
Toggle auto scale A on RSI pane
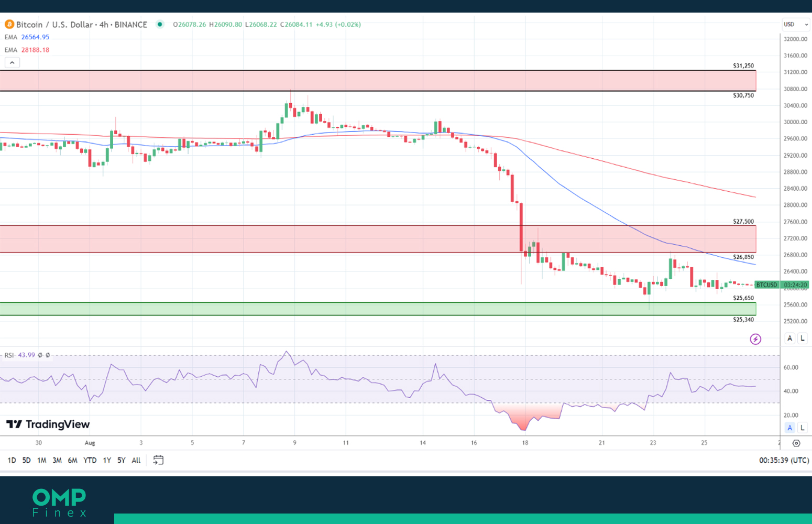tap(790, 428)
